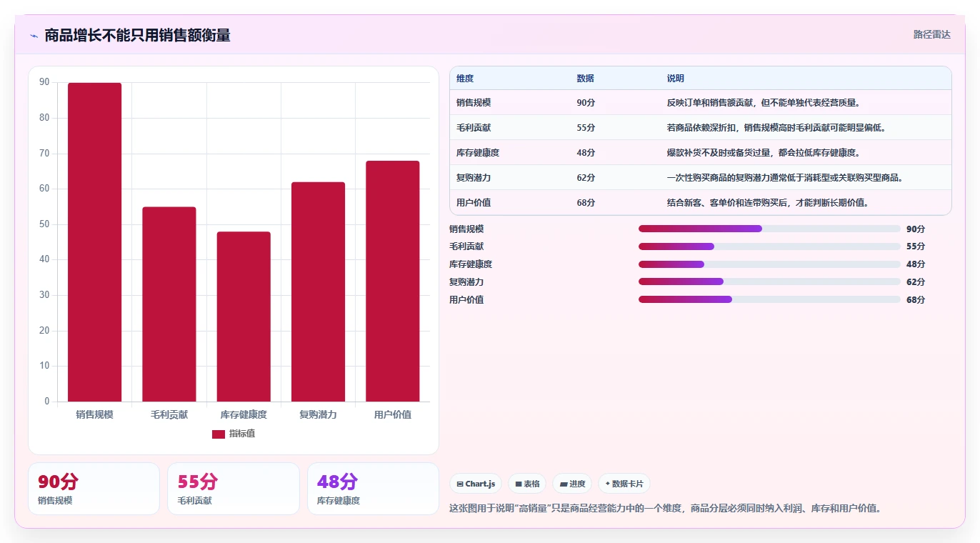
Task: Open the 55分 毛利贡献 data card
Action: [233, 489]
